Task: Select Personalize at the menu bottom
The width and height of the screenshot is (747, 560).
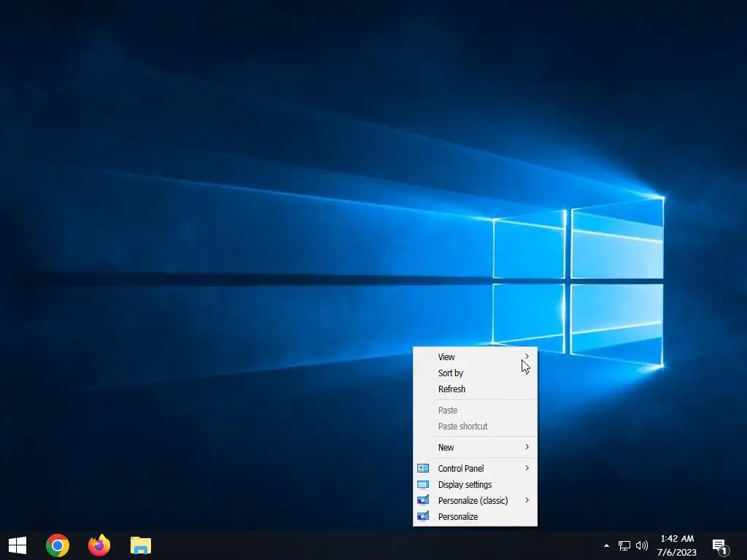Action: (475, 517)
